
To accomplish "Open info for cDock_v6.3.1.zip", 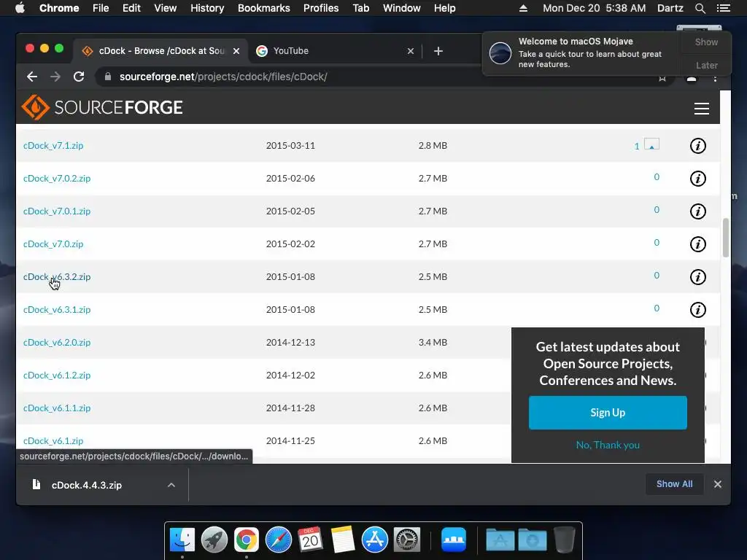I will click(x=698, y=310).
